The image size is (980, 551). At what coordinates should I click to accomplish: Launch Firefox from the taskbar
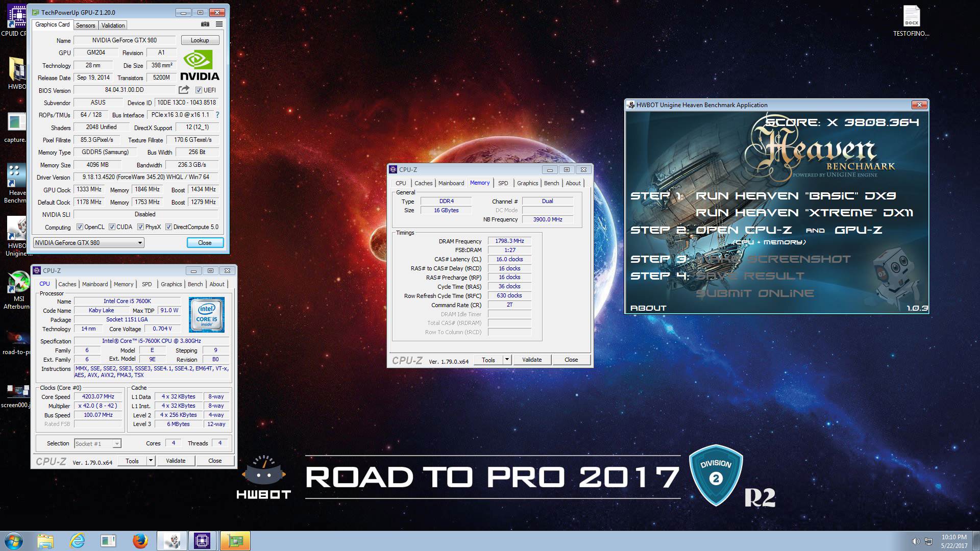point(140,541)
